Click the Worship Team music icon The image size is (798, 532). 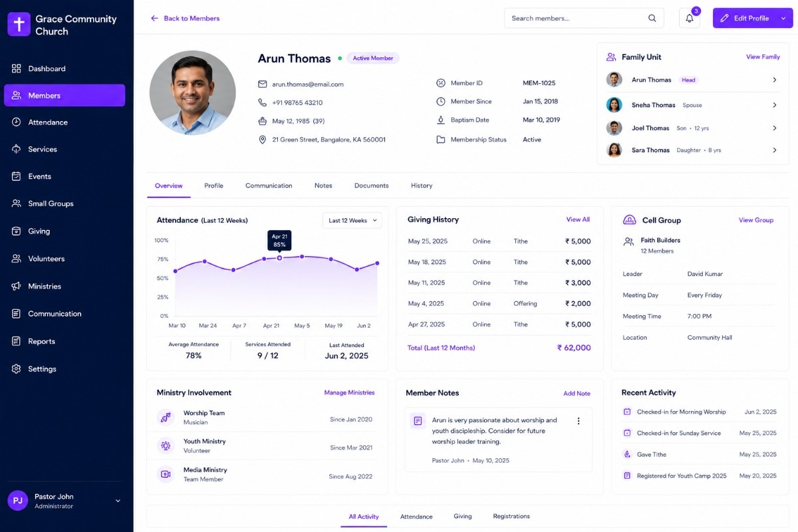166,418
